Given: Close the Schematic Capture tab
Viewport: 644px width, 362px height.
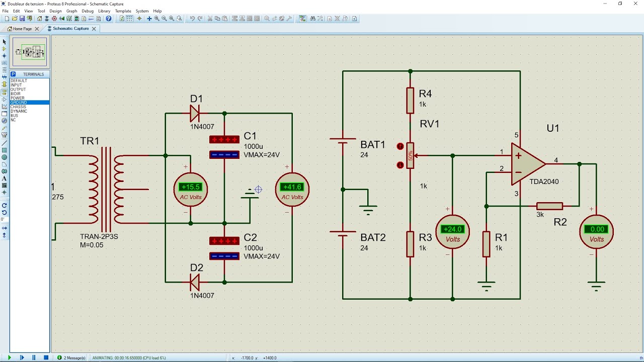Looking at the screenshot, I should click(94, 29).
